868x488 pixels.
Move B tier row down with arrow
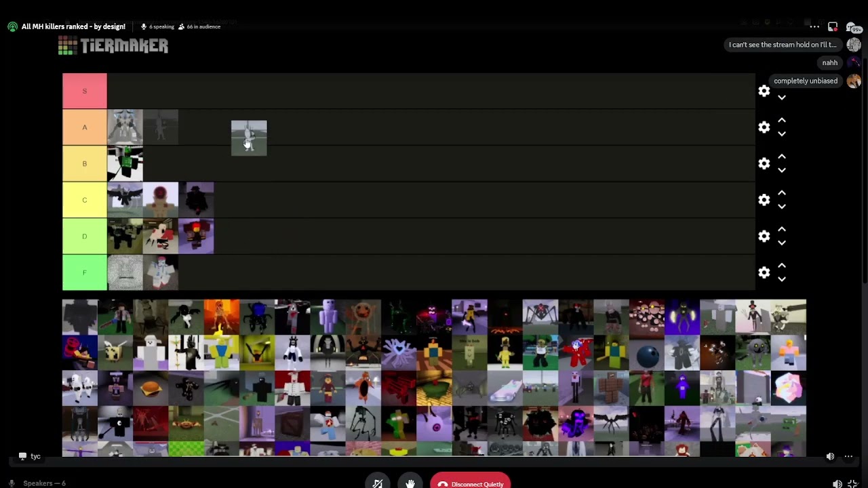click(782, 171)
